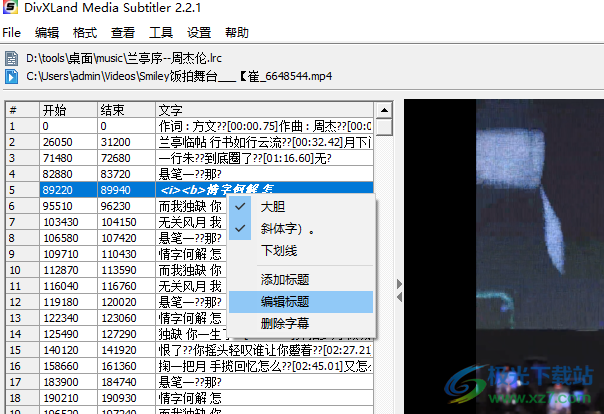
Task: Click start time 140120 in row 15
Action: tap(68, 350)
